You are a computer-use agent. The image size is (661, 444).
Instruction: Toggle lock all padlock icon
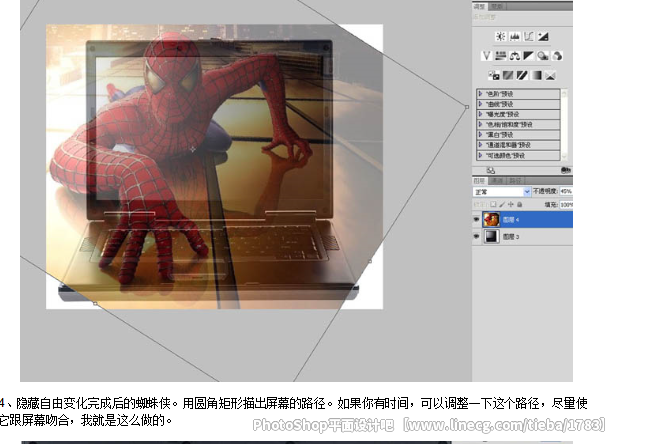[519, 205]
